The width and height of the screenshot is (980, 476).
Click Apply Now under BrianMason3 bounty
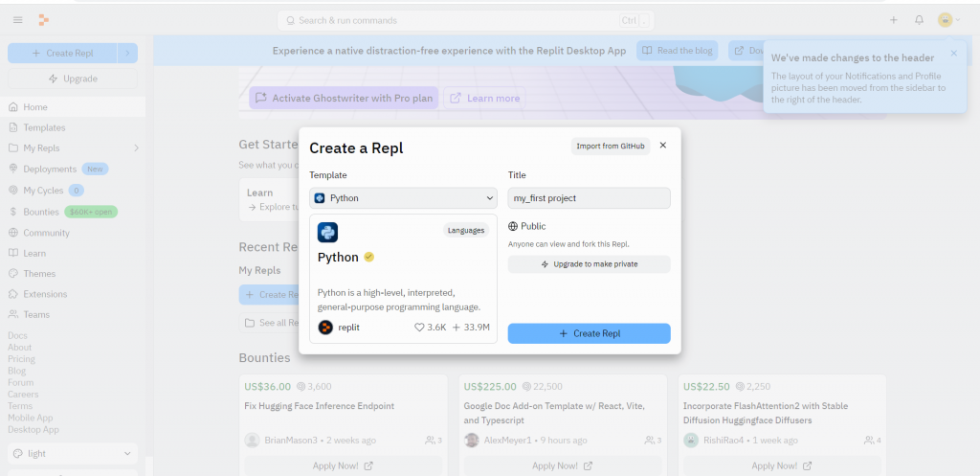click(x=344, y=466)
